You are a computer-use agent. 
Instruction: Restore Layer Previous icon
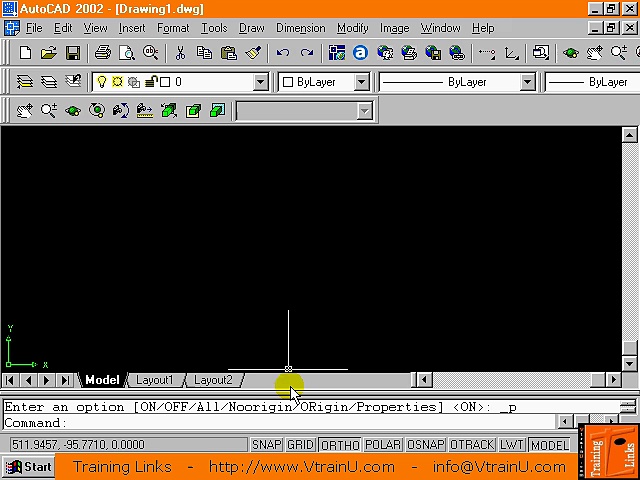click(x=73, y=82)
